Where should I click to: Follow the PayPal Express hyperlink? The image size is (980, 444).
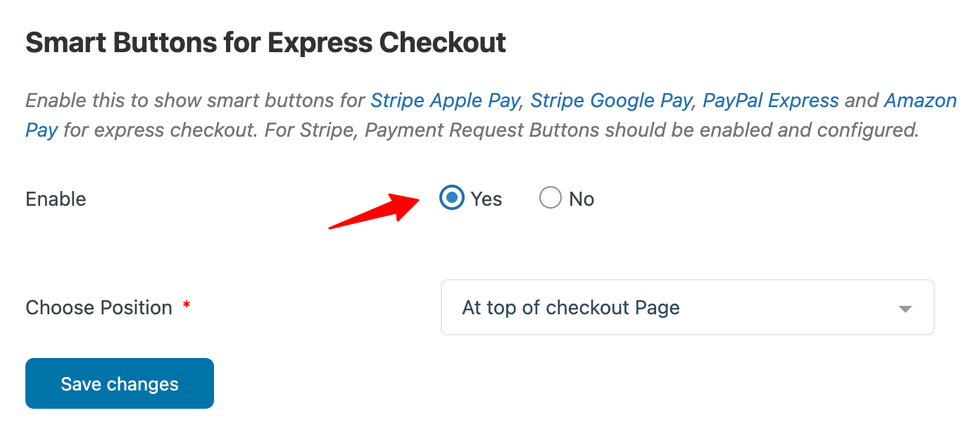pos(771,100)
